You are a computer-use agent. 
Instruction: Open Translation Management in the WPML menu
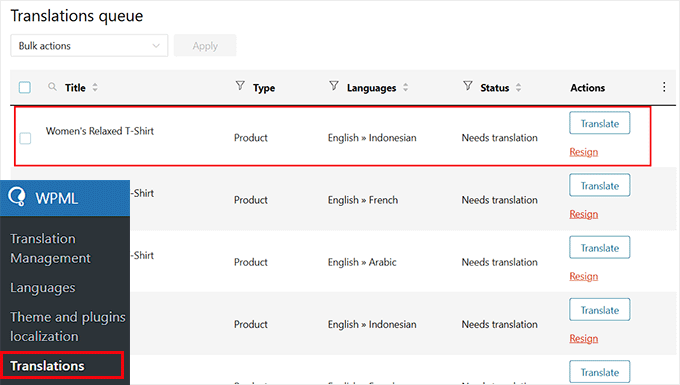[x=50, y=248]
